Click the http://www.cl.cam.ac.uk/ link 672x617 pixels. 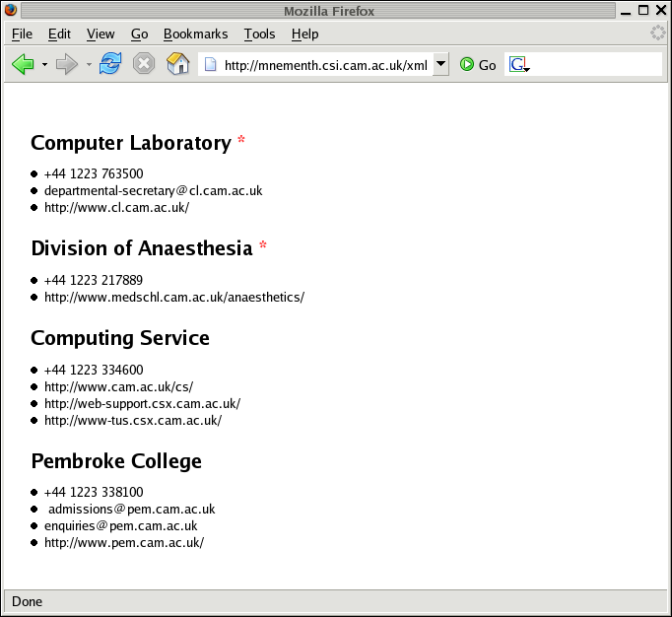(x=116, y=207)
